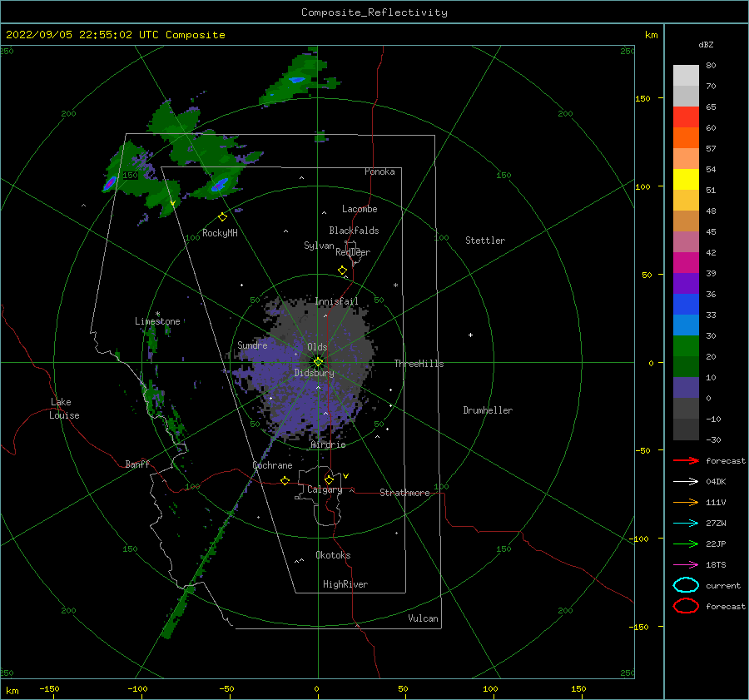Click the 65 dBZ red swatch

pos(686,117)
